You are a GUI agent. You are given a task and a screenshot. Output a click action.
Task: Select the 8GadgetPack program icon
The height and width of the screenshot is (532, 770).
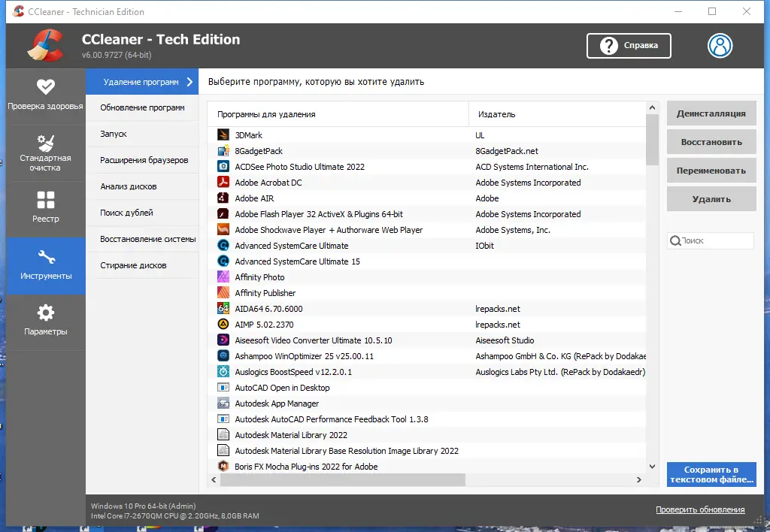223,151
